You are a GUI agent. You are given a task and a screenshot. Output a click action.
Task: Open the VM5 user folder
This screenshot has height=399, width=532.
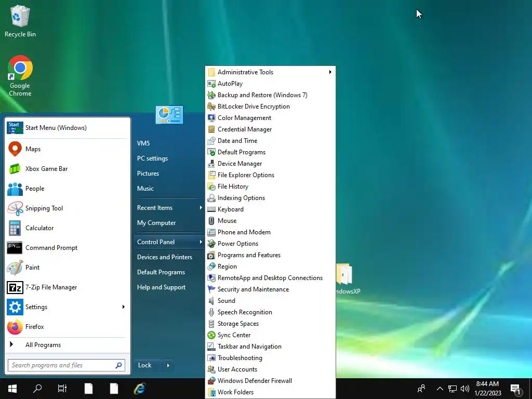[169, 143]
